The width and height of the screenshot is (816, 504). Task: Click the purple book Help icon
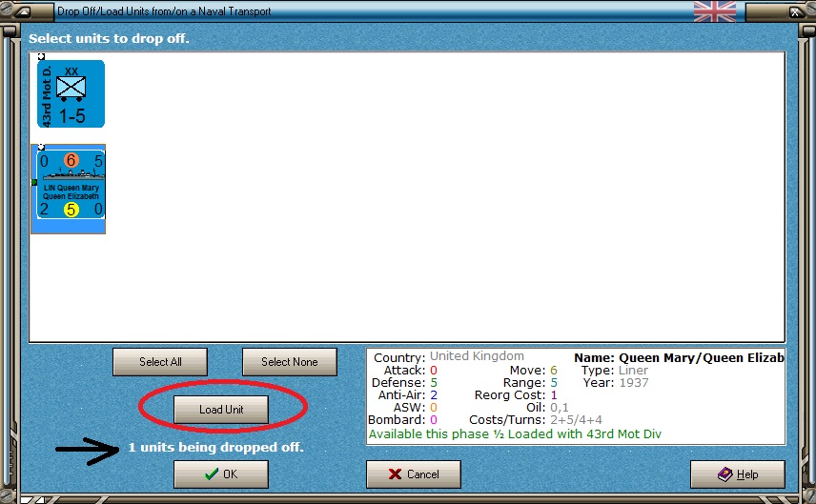click(724, 474)
